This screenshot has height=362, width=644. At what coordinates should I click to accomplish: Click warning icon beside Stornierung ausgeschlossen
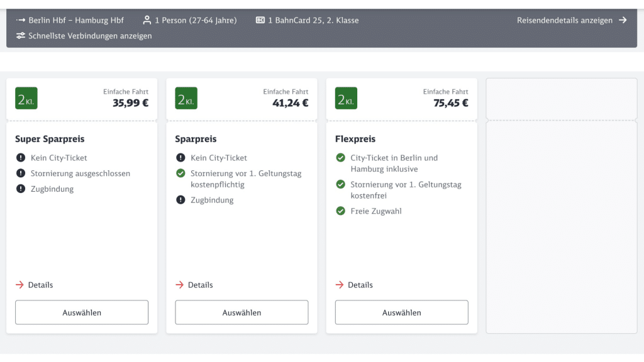(x=21, y=173)
